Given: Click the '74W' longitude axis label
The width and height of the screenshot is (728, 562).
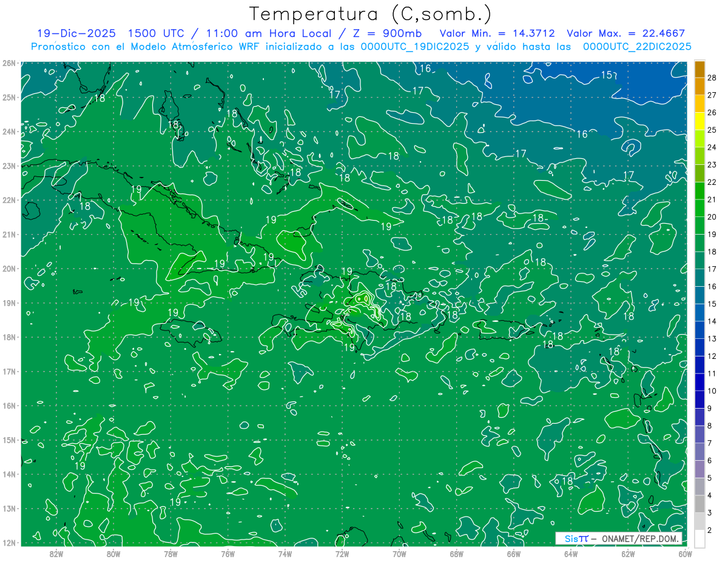Looking at the screenshot, I should pyautogui.click(x=285, y=553).
